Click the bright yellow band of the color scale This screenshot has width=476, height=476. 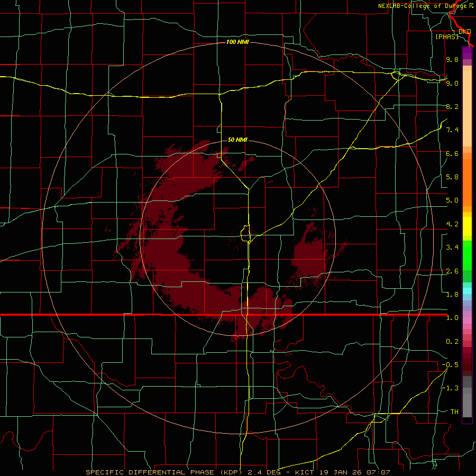(467, 226)
